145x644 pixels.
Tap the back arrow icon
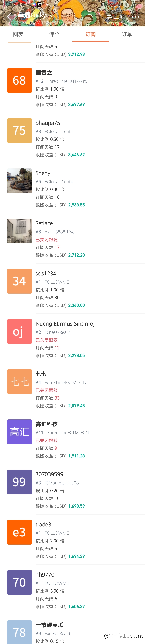pos(9,17)
